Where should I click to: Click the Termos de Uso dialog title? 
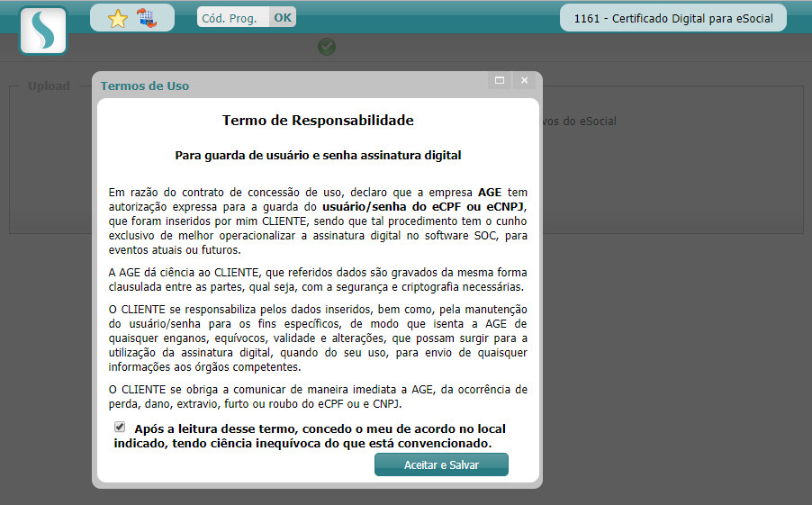pos(145,86)
